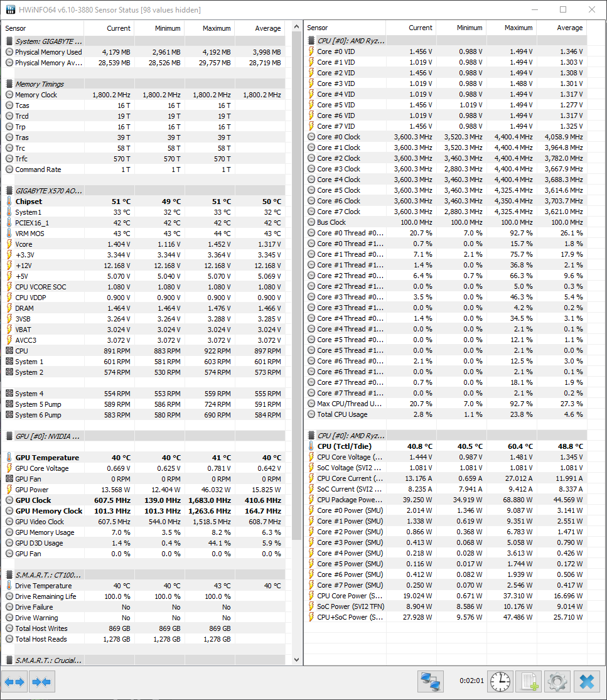Screen dimensions: 607x700
Task: Select the AVCC3 voltage row
Action: (x=143, y=340)
